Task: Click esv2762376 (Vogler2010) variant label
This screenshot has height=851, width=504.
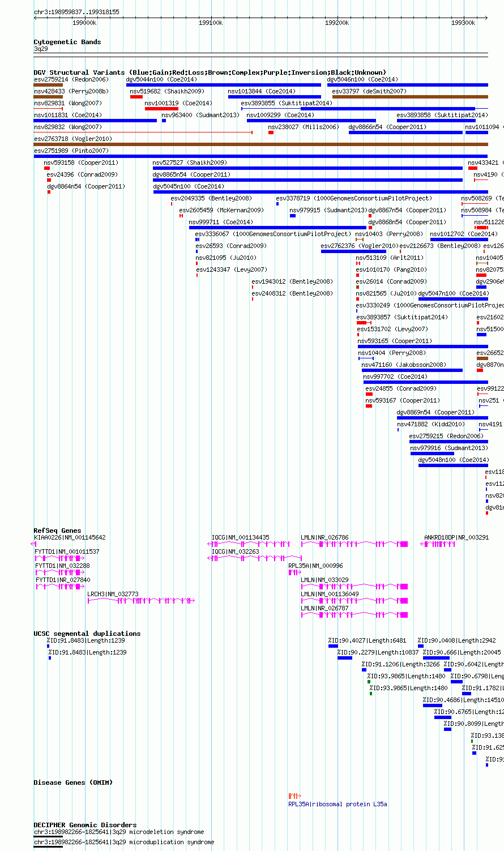Action: [x=360, y=246]
